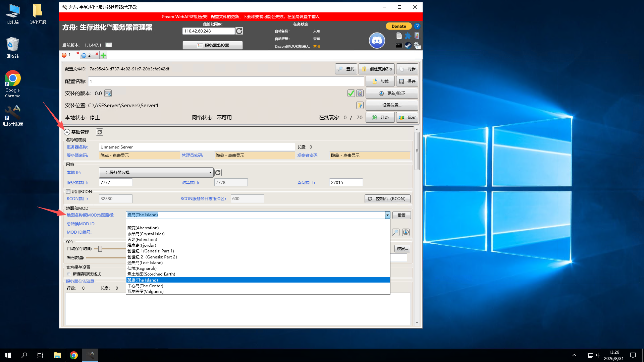
Task: Open the document icon near Donate
Action: coord(399,36)
